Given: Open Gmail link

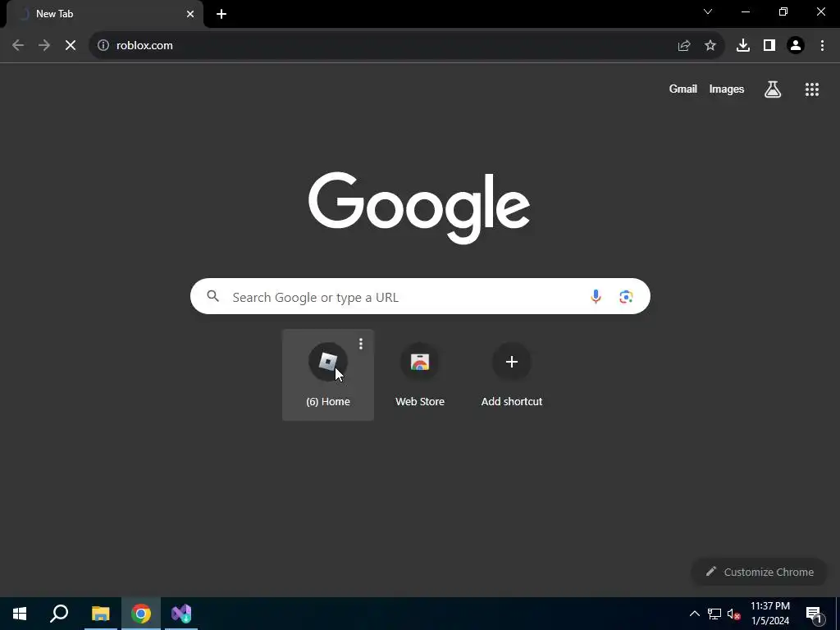Looking at the screenshot, I should click(x=683, y=89).
